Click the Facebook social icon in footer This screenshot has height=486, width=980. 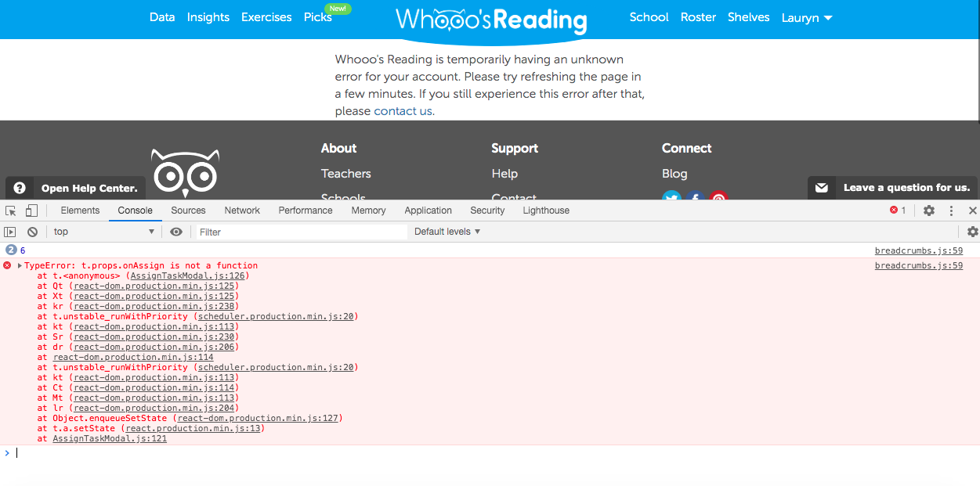[695, 196]
